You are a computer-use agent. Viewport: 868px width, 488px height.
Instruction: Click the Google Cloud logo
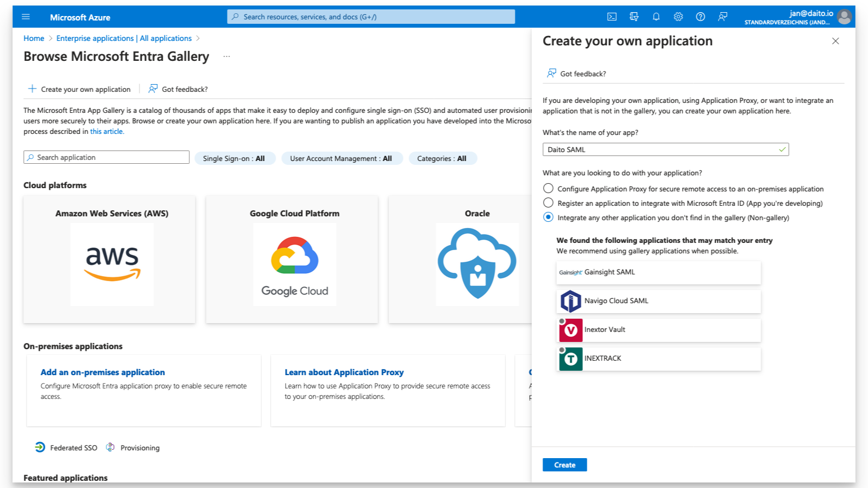click(x=294, y=264)
